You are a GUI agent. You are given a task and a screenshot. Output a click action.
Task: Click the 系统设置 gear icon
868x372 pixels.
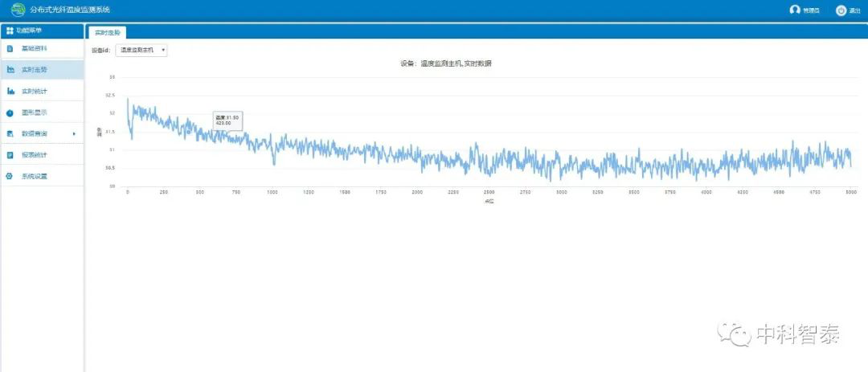(x=10, y=176)
